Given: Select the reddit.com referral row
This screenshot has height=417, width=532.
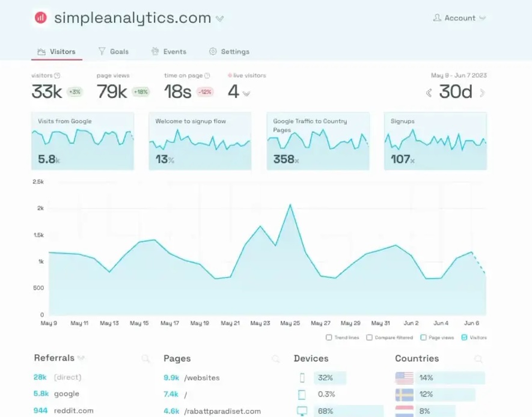Looking at the screenshot, I should (x=64, y=410).
